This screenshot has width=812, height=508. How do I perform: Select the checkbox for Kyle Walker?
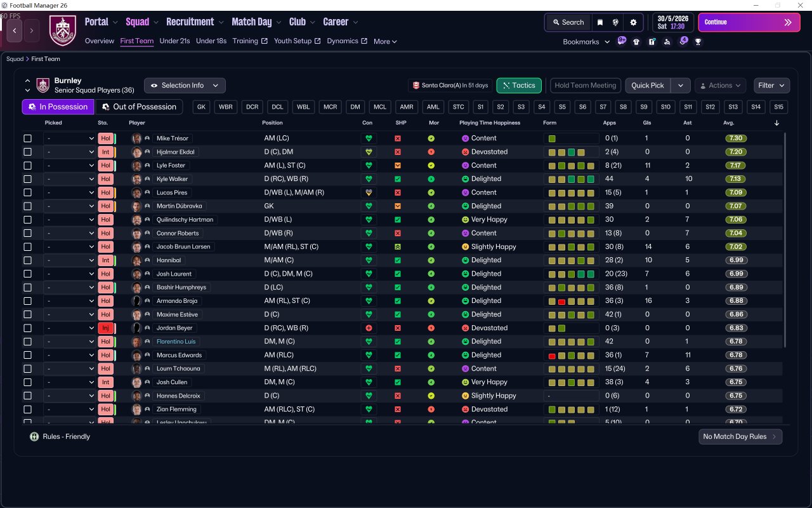[x=27, y=179]
